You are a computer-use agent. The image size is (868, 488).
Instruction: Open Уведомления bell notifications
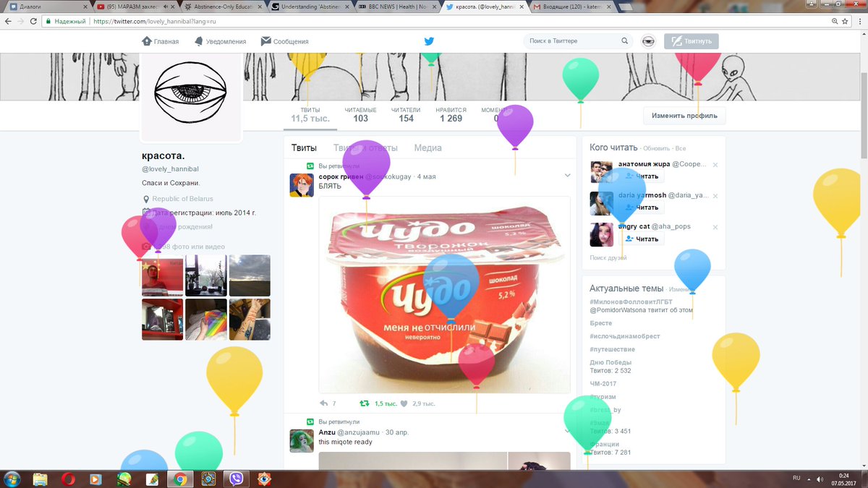pyautogui.click(x=220, y=41)
